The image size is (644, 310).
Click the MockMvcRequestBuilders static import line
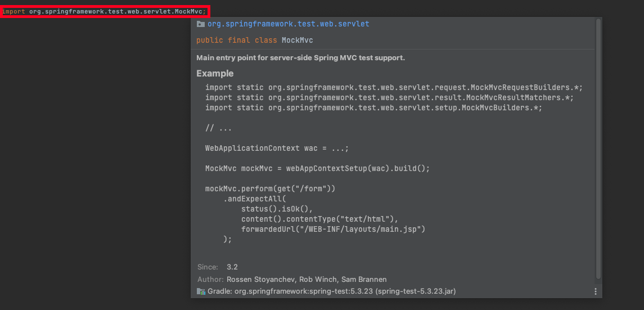pos(394,87)
